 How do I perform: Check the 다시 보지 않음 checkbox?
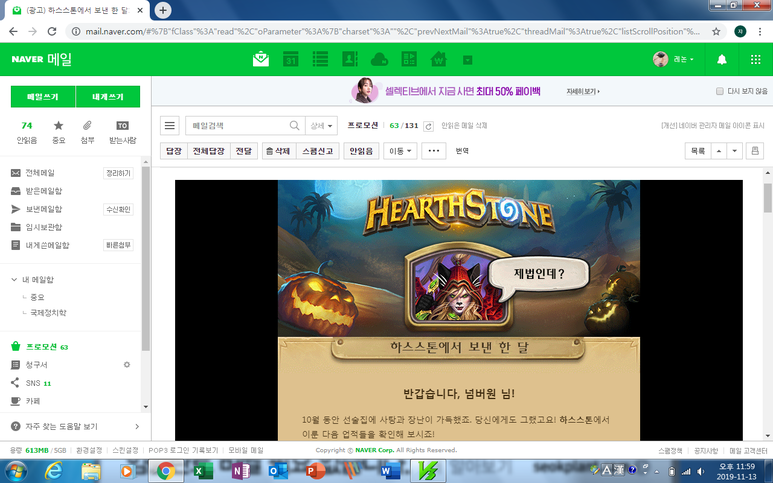click(x=720, y=91)
